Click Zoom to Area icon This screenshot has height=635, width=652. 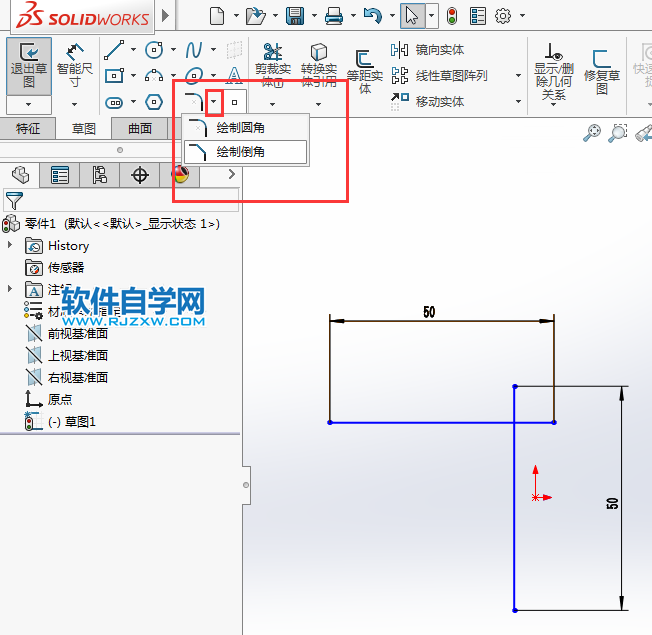pos(618,133)
